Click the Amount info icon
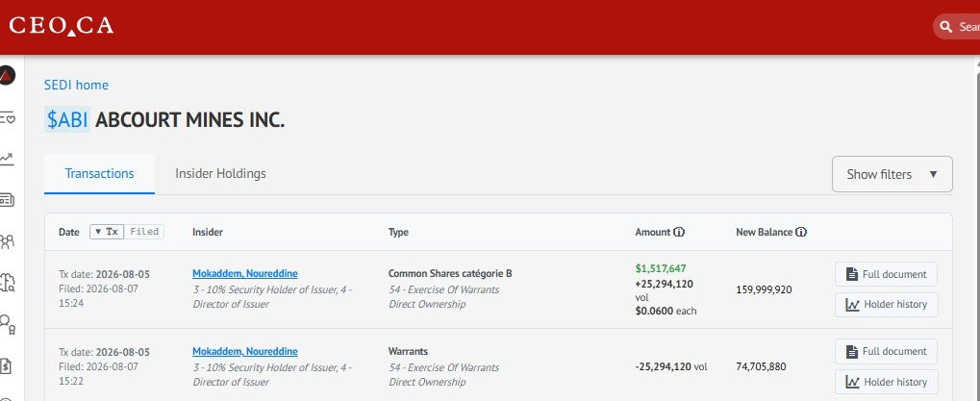The image size is (980, 401). [679, 232]
